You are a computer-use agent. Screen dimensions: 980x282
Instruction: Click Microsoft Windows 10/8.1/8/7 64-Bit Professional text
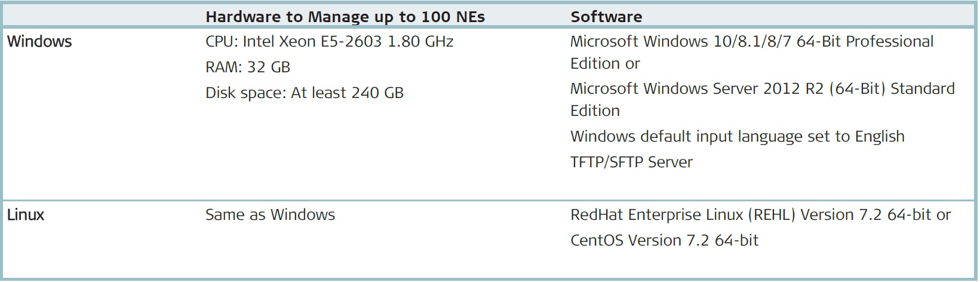pos(752,41)
